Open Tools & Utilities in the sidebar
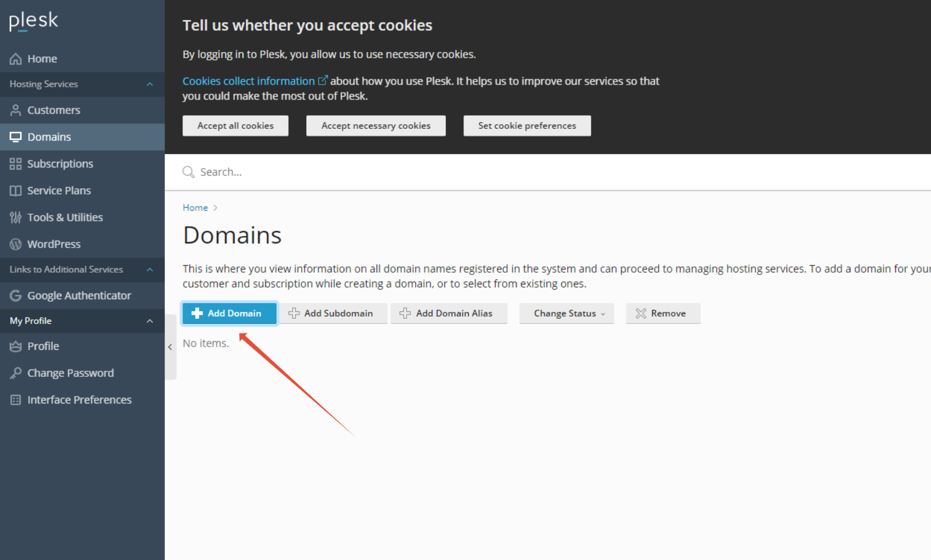931x560 pixels. pos(82,218)
